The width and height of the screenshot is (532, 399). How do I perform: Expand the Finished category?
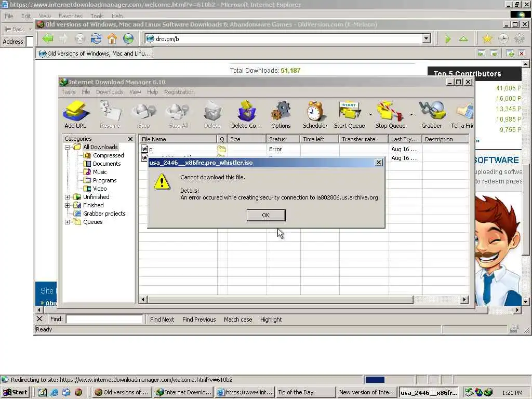coord(67,205)
